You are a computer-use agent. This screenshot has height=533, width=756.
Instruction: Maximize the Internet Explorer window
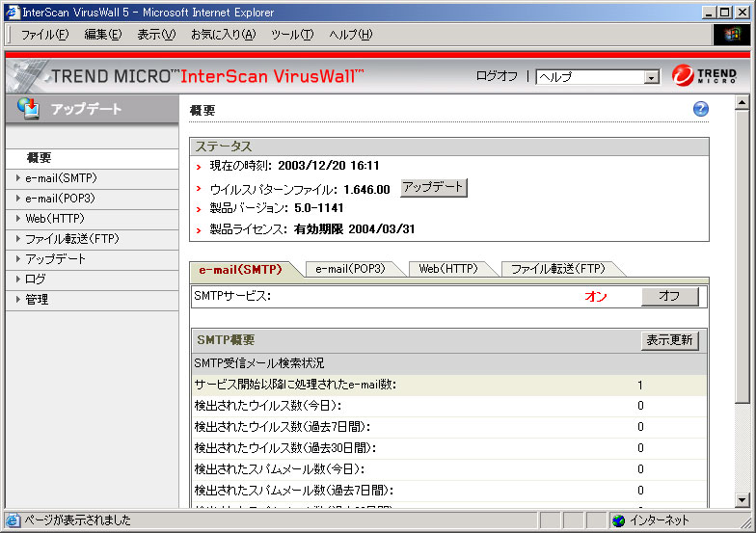(725, 12)
